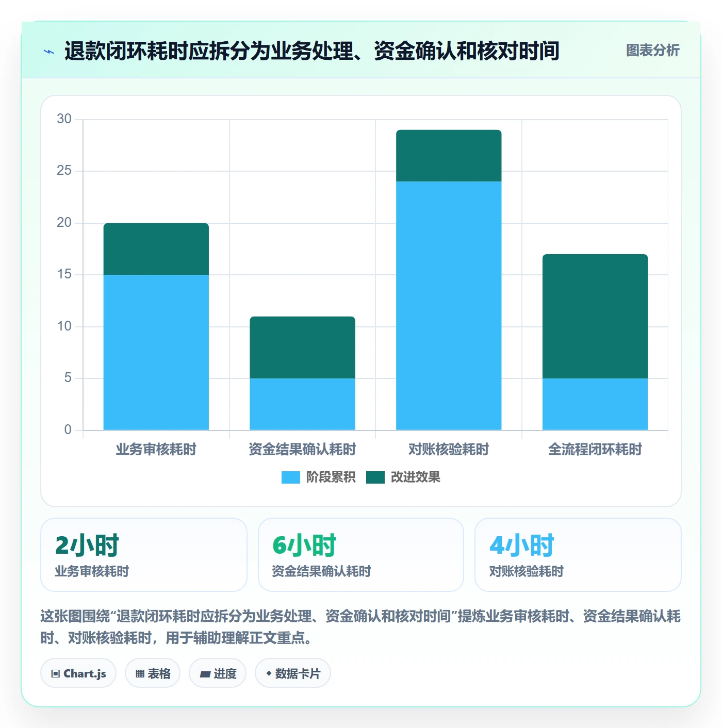The width and height of the screenshot is (722, 728).
Task: Click the y-axis tick label 25
Action: 64,171
